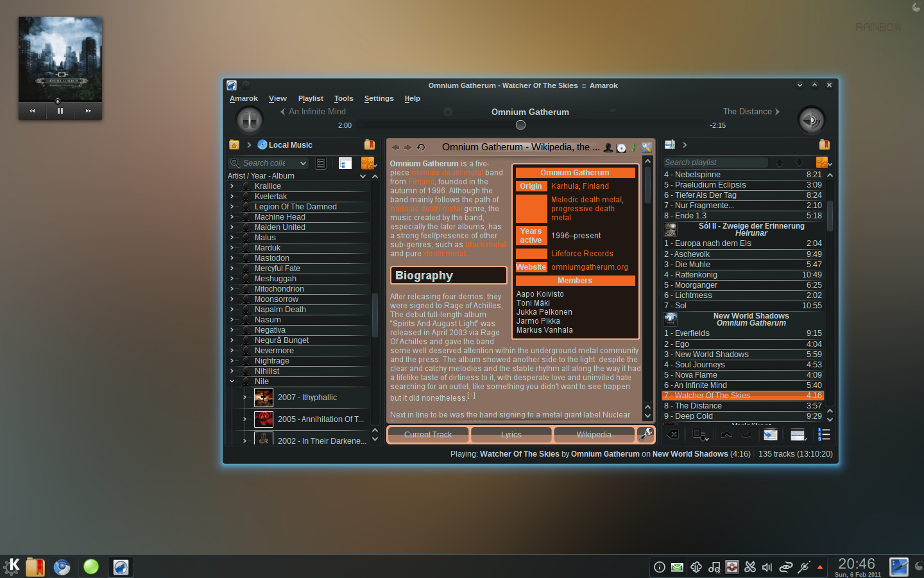
Task: Undo last playlist change
Action: [726, 435]
